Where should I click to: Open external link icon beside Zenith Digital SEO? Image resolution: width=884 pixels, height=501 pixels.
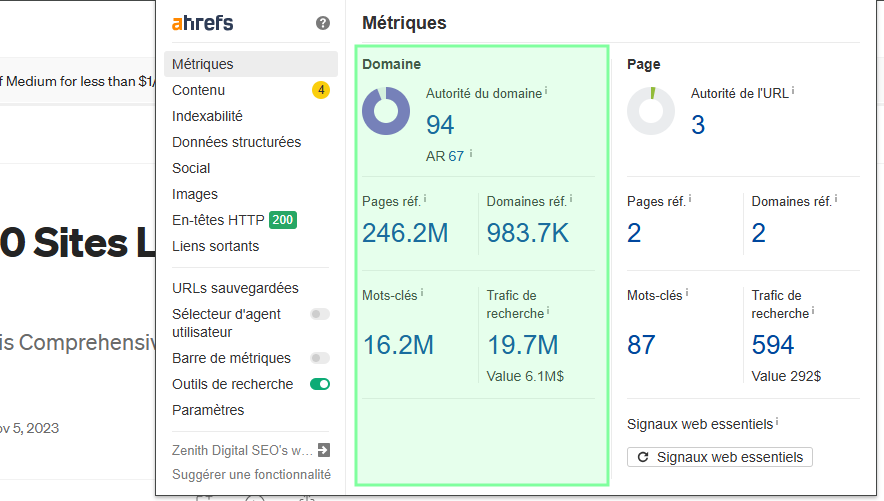(324, 450)
